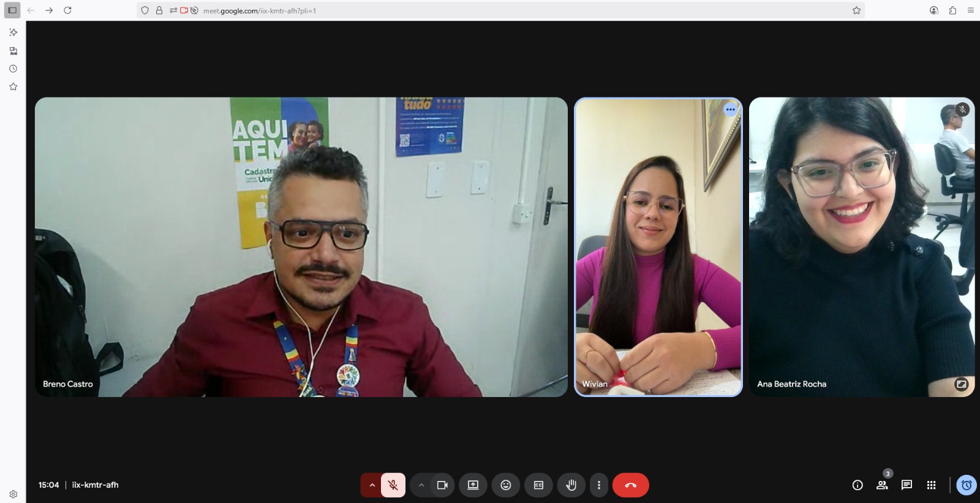Turn on closed captions
Screen dimensions: 980x503
click(538, 485)
